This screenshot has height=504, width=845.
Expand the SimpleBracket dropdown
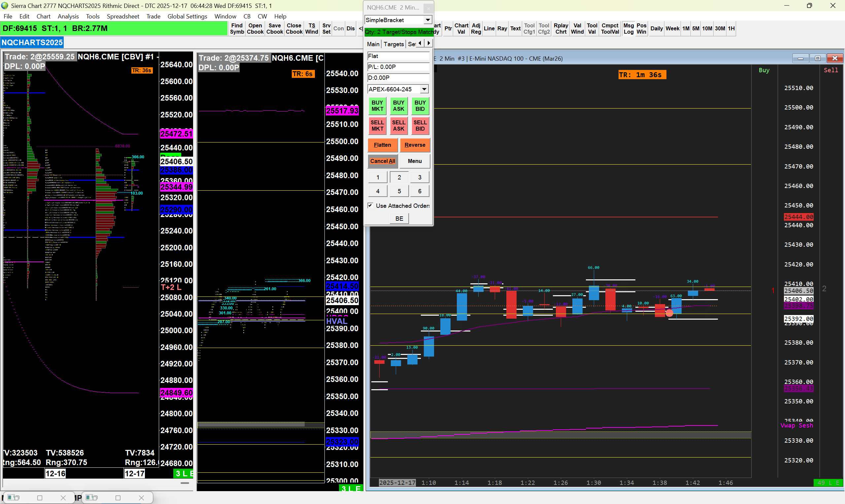click(427, 20)
